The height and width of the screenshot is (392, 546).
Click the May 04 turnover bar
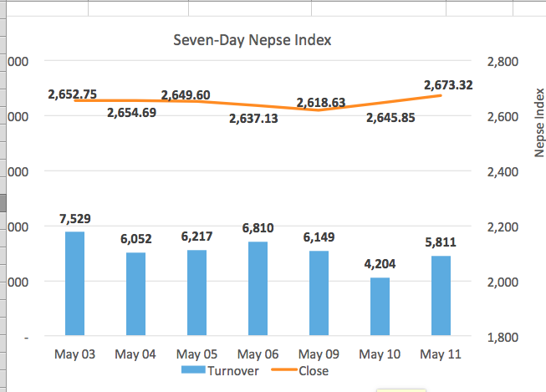pos(136,294)
